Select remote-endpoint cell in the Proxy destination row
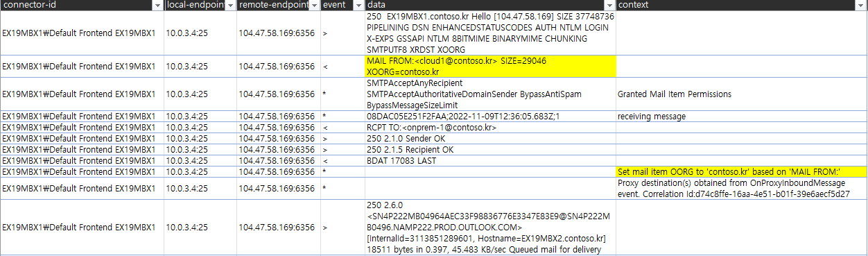This screenshot has width=868, height=256. [278, 188]
